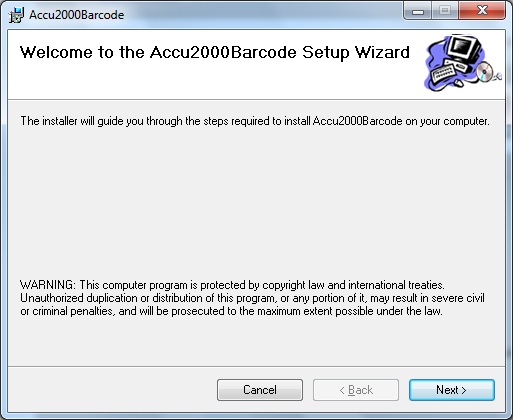Click the Accu2000Barcode installer icon in title bar
This screenshot has width=513, height=420.
pos(16,15)
